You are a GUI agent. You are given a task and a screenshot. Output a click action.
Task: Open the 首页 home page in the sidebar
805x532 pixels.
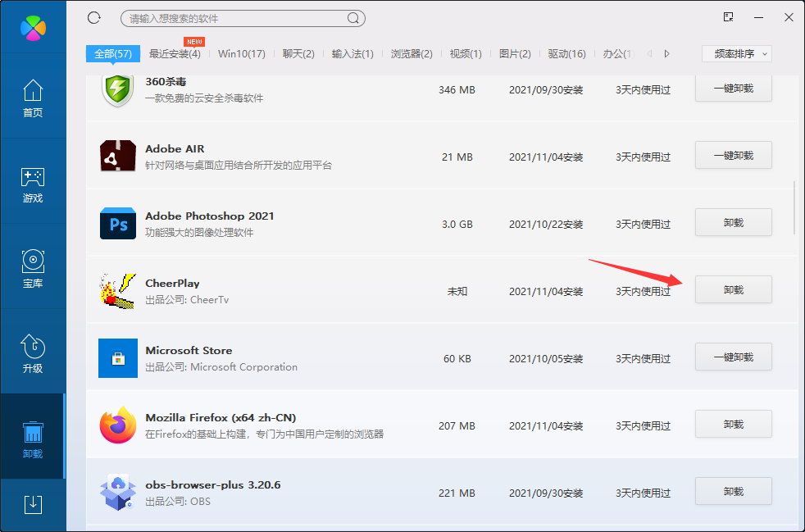click(33, 98)
